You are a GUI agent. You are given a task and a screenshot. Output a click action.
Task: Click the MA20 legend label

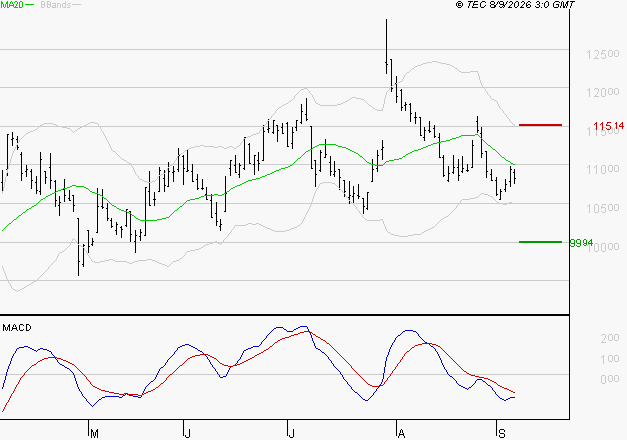click(x=12, y=5)
